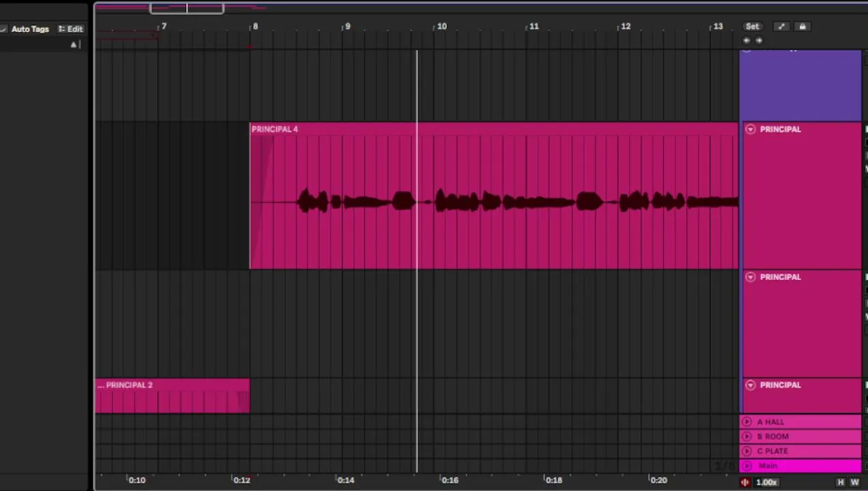Viewport: 868px width, 491px height.
Task: Select the A HALL return track name
Action: (x=770, y=422)
